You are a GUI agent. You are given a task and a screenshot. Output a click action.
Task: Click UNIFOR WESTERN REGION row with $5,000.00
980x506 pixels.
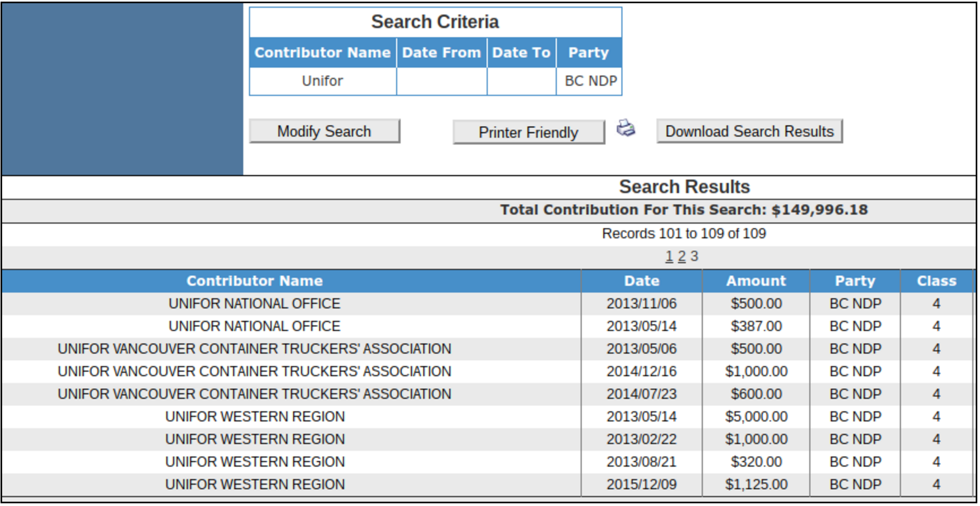[254, 417]
